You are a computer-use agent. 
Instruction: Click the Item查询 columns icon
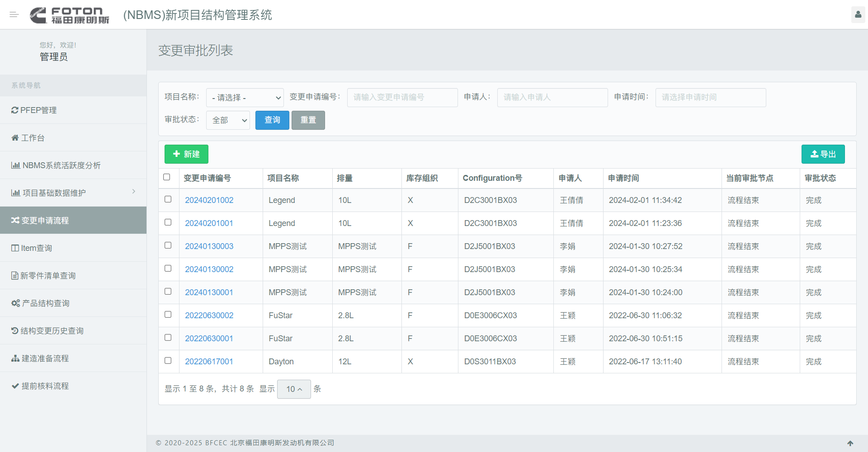click(15, 248)
